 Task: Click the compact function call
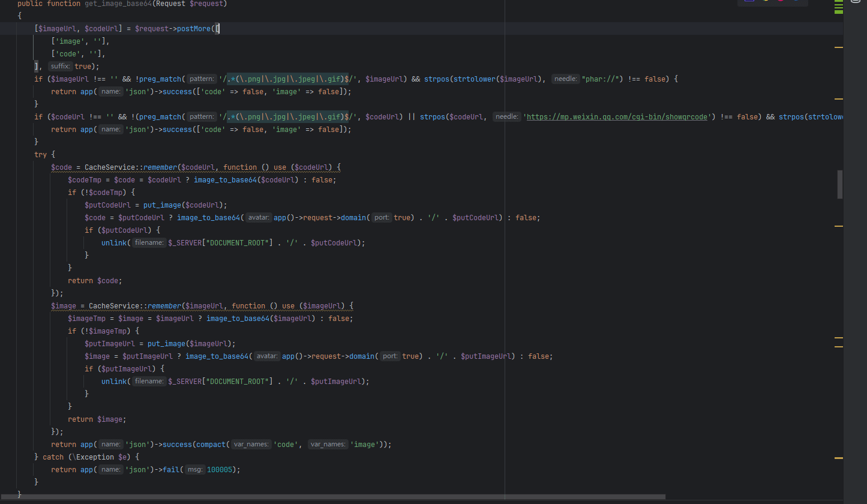pos(211,445)
